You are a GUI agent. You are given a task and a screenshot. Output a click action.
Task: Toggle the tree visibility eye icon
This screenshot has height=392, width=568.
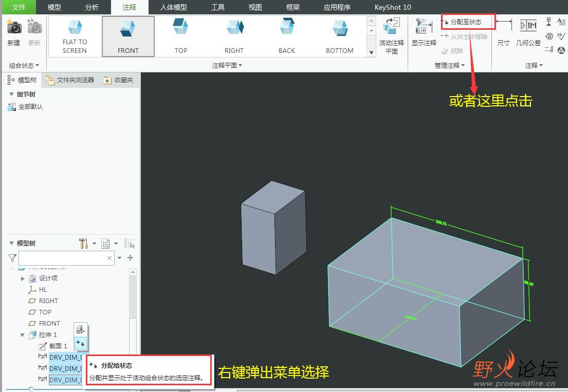(x=130, y=244)
